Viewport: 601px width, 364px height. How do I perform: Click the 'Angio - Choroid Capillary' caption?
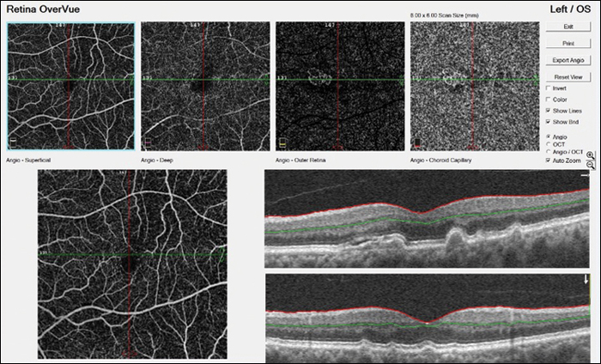pyautogui.click(x=440, y=161)
